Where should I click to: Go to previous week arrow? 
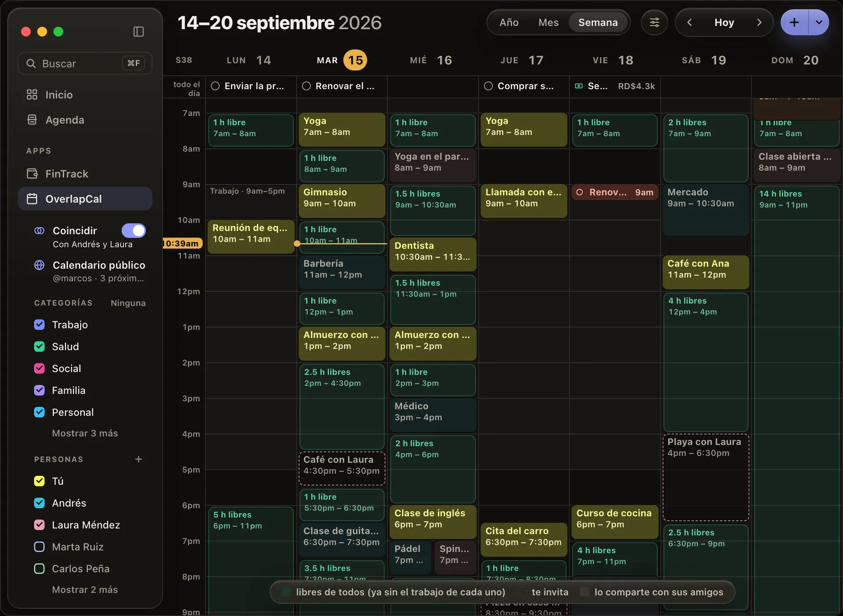[689, 22]
